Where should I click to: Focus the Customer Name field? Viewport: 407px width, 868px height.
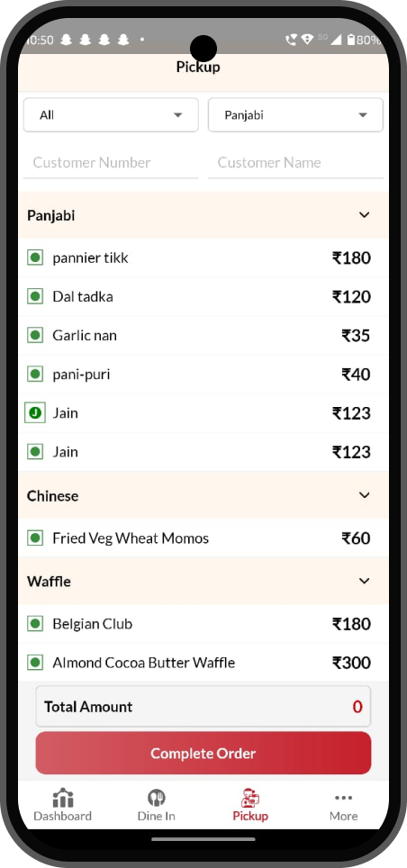[x=295, y=163]
